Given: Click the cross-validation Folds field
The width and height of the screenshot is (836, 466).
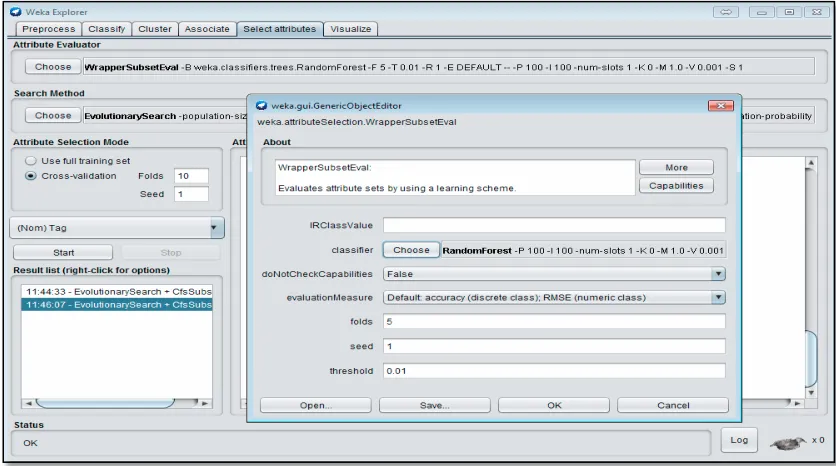Looking at the screenshot, I should coord(191,176).
